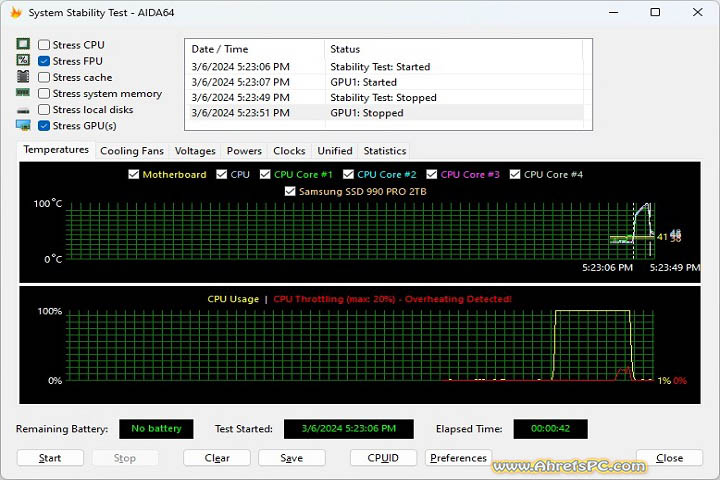Minimize the System Stability Test window
Screen dimensions: 720x480
click(x=613, y=12)
